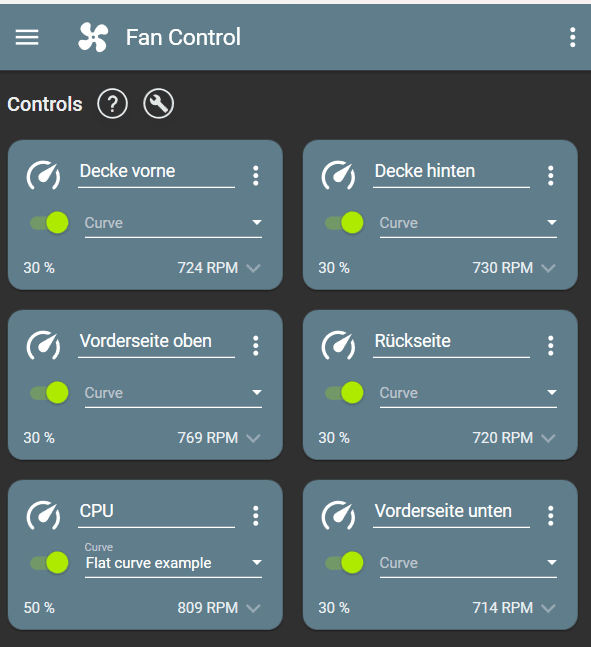Viewport: 591px width, 647px height.
Task: Click the Controls help question mark icon
Action: tap(112, 104)
